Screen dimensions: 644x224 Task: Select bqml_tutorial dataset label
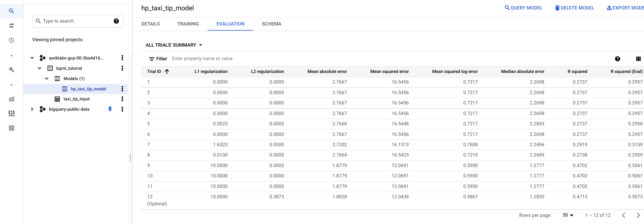pos(69,68)
